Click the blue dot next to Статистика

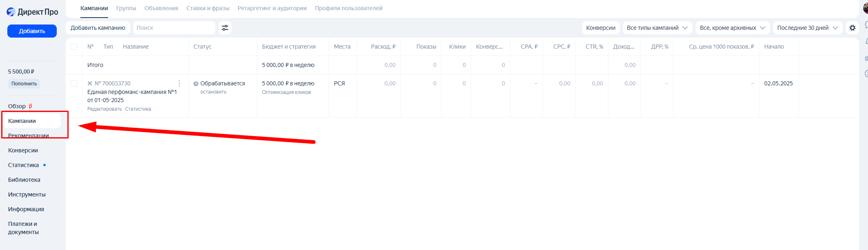point(45,165)
